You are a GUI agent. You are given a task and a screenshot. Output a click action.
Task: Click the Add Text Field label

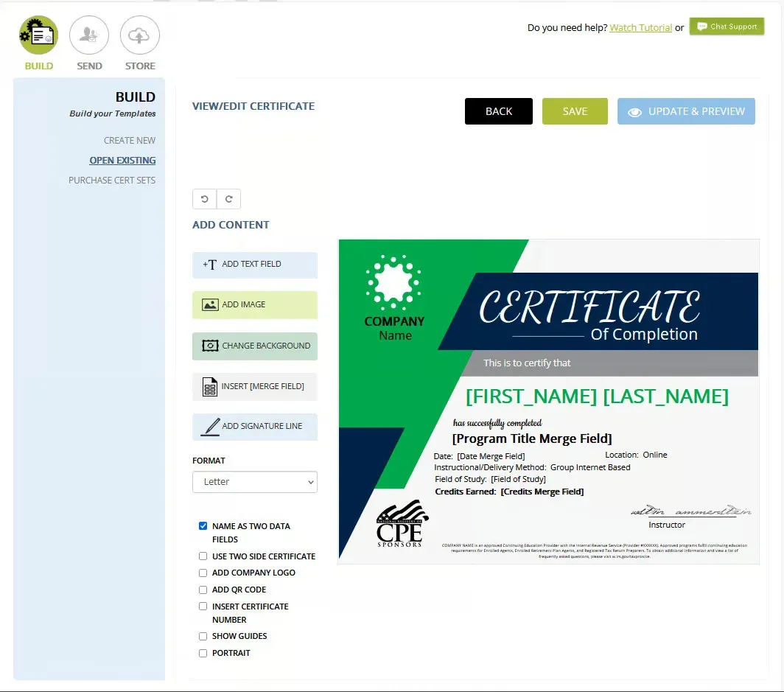click(x=251, y=264)
